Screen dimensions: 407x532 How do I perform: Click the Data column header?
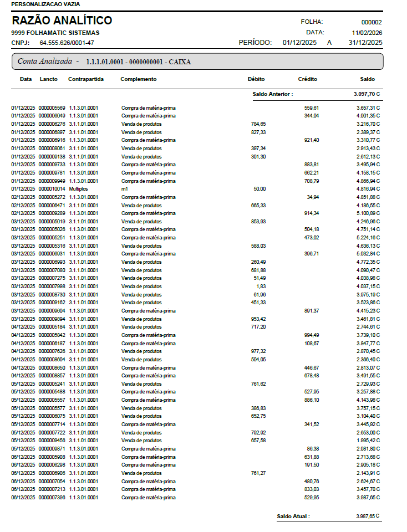[x=26, y=79]
